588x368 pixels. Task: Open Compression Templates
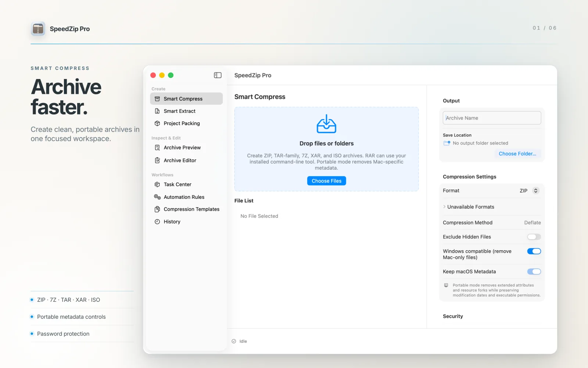186,209
